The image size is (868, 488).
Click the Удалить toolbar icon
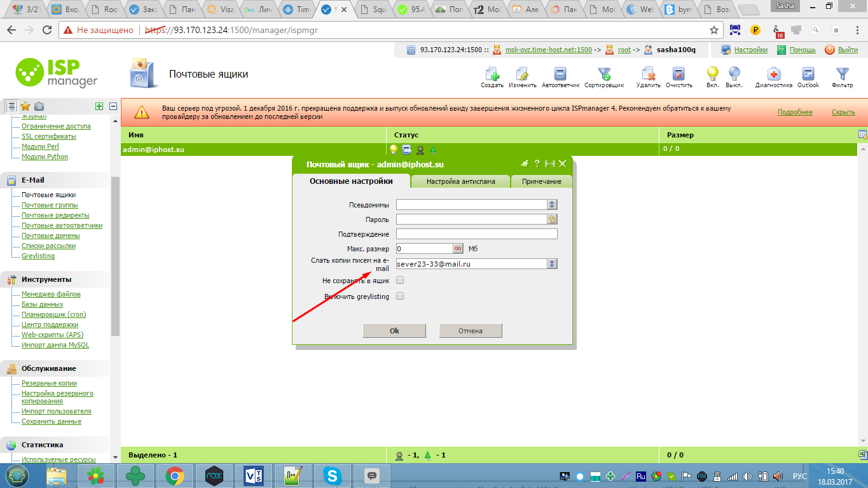(x=648, y=74)
